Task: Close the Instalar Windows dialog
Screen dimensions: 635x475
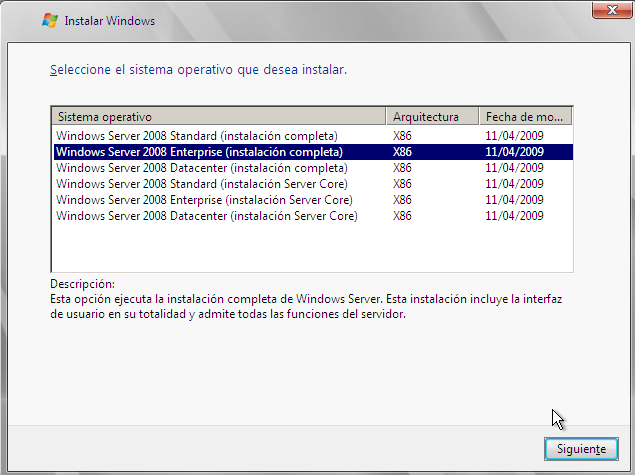Action: tap(612, 10)
